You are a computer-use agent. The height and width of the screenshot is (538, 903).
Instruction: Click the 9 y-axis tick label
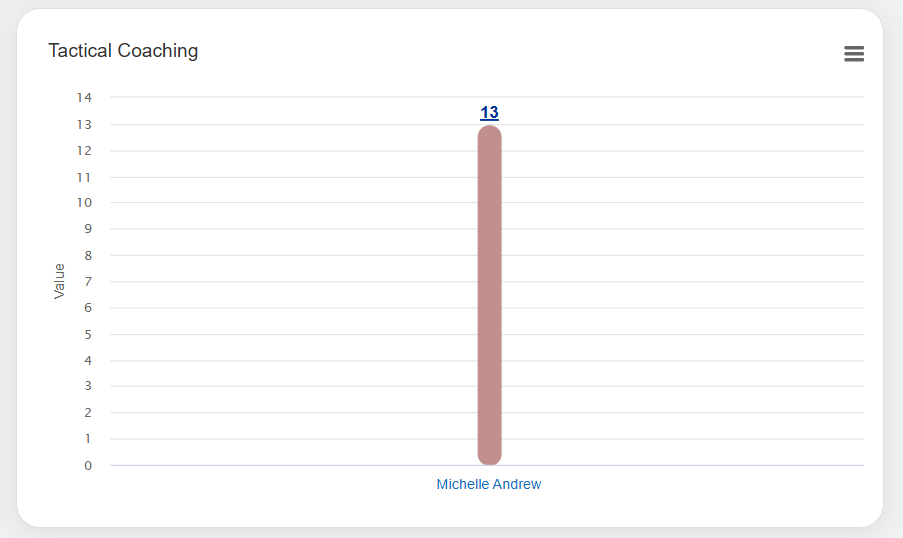(x=88, y=229)
